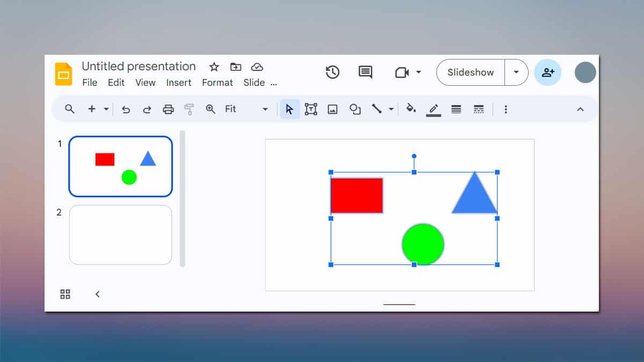644x362 pixels.
Task: Open the Border weight options
Action: 456,109
